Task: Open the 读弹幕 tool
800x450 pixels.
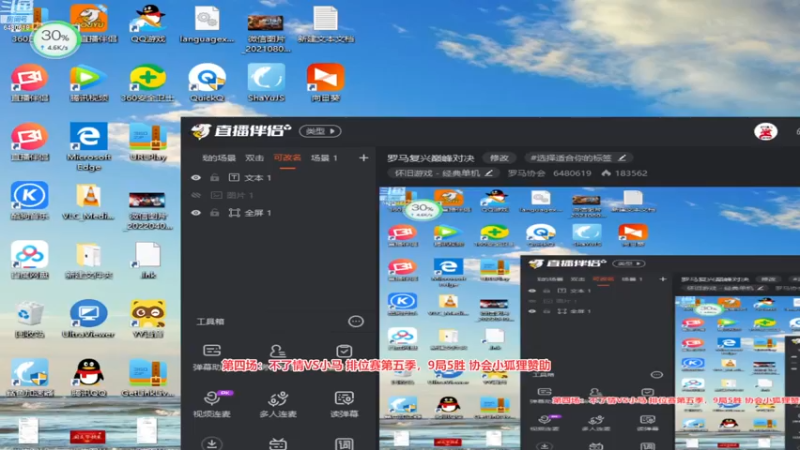Action: point(344,404)
